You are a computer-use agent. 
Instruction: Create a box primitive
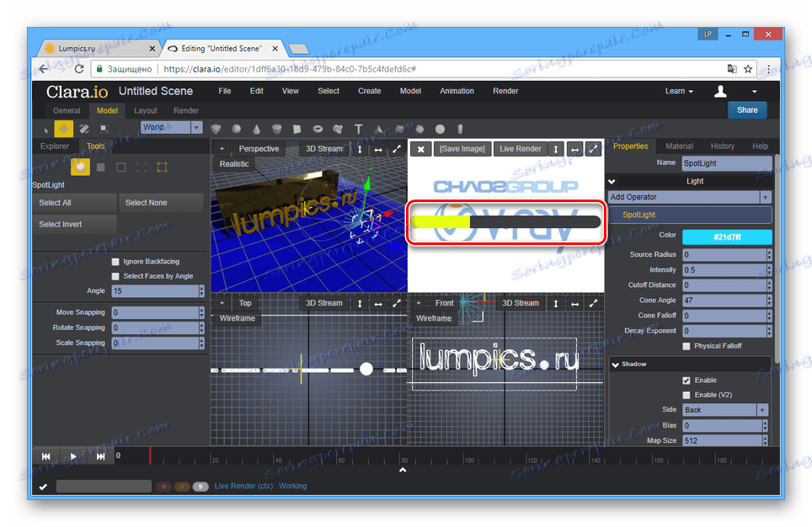[216, 129]
